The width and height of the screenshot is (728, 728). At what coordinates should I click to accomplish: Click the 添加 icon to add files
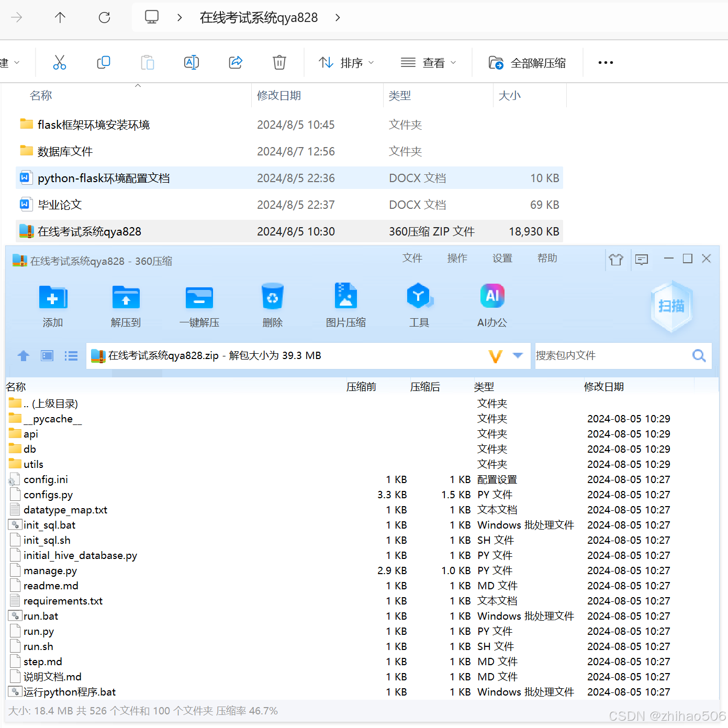(53, 305)
